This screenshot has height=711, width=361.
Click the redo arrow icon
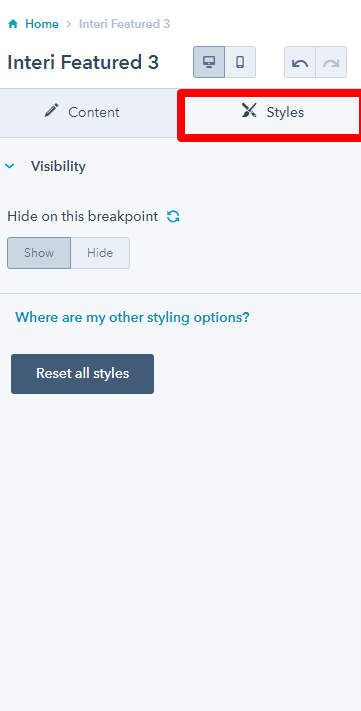tap(331, 62)
